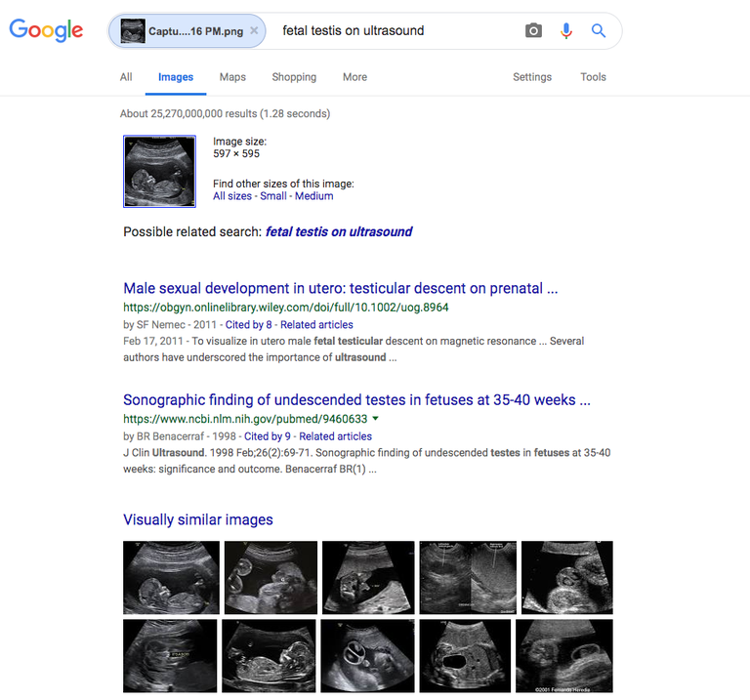Open the Shopping tab
Screen dimensions: 750x700
tap(294, 77)
